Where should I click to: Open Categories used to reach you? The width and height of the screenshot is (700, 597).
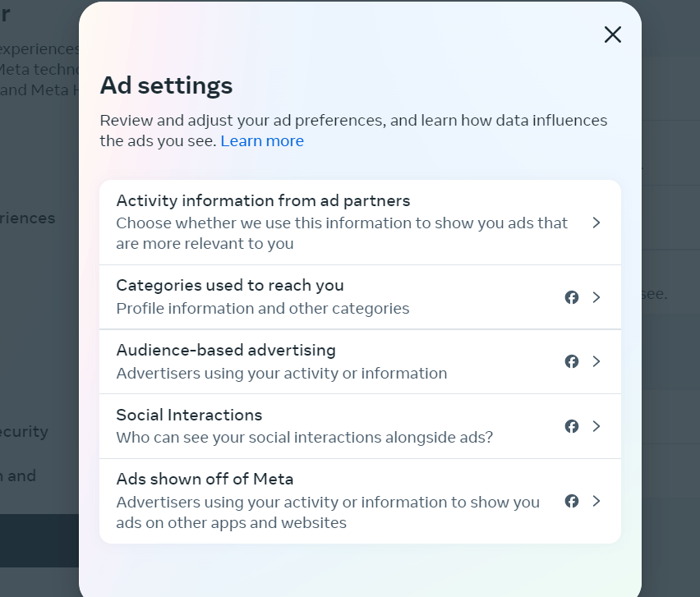pos(230,286)
